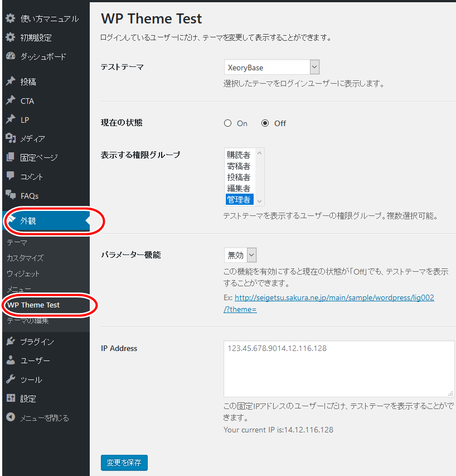Select the On radio button
Image resolution: width=456 pixels, height=476 pixels.
click(x=227, y=123)
